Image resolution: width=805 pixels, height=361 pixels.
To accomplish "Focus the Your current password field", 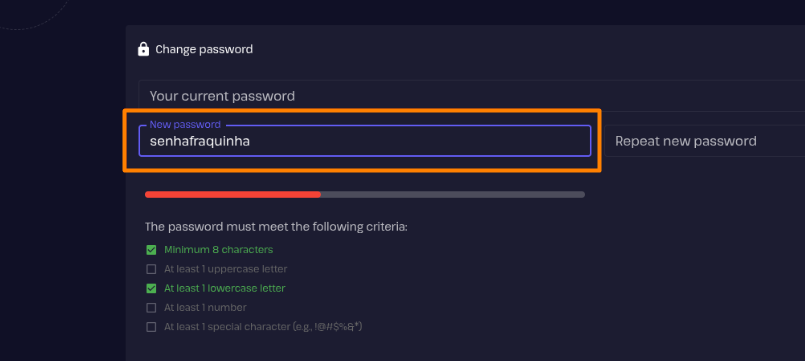I will [471, 96].
